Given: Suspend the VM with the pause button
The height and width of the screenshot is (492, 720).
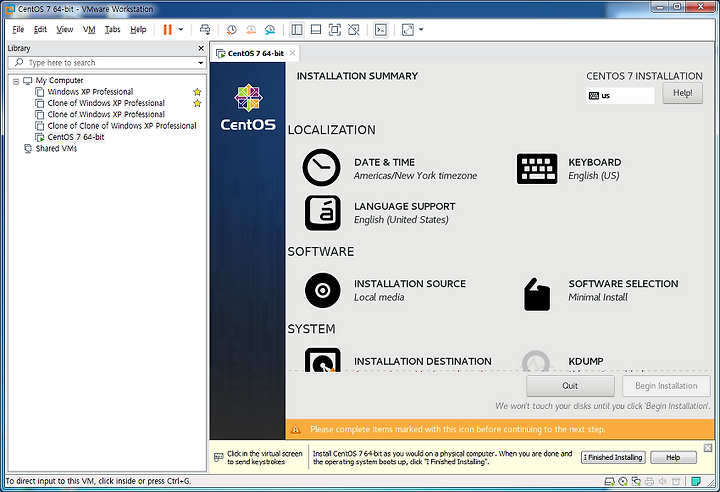Looking at the screenshot, I should click(x=168, y=30).
